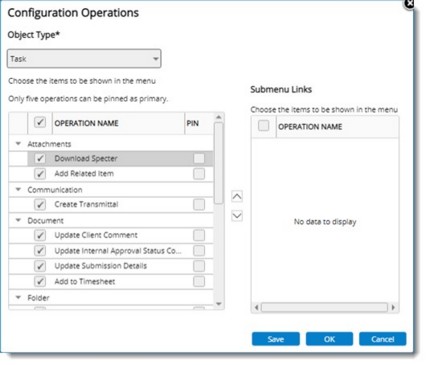Pin the Create Transmittal operation
The width and height of the screenshot is (426, 365).
(x=199, y=205)
